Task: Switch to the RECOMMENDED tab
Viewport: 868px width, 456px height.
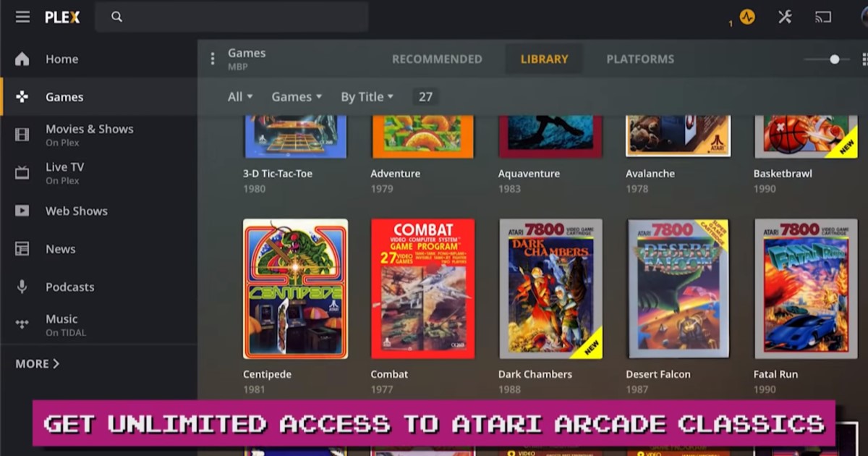Action: (x=437, y=59)
